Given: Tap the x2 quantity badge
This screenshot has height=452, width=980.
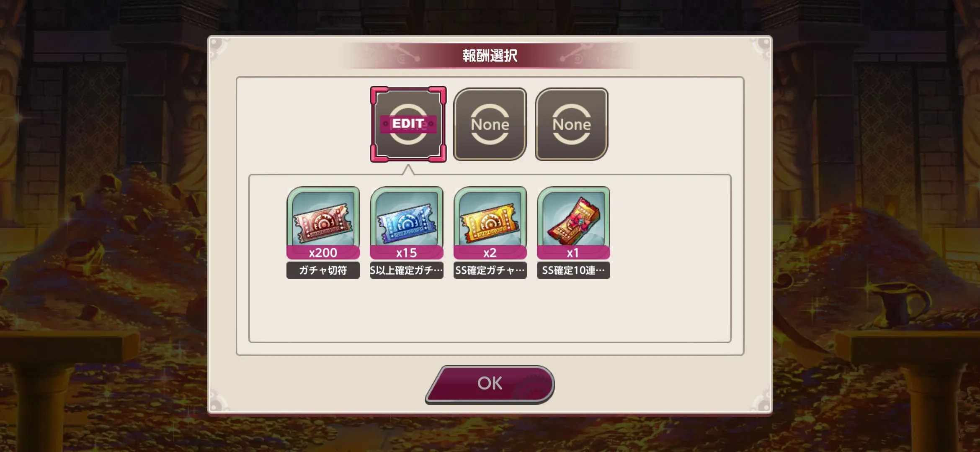Looking at the screenshot, I should pyautogui.click(x=490, y=253).
